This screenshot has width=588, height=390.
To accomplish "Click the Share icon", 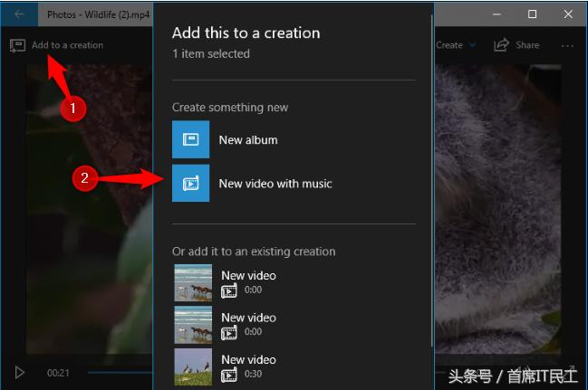I will point(501,45).
